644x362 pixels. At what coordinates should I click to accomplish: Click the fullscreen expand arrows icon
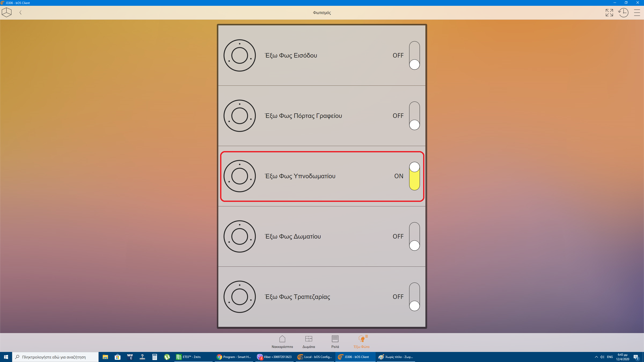609,13
